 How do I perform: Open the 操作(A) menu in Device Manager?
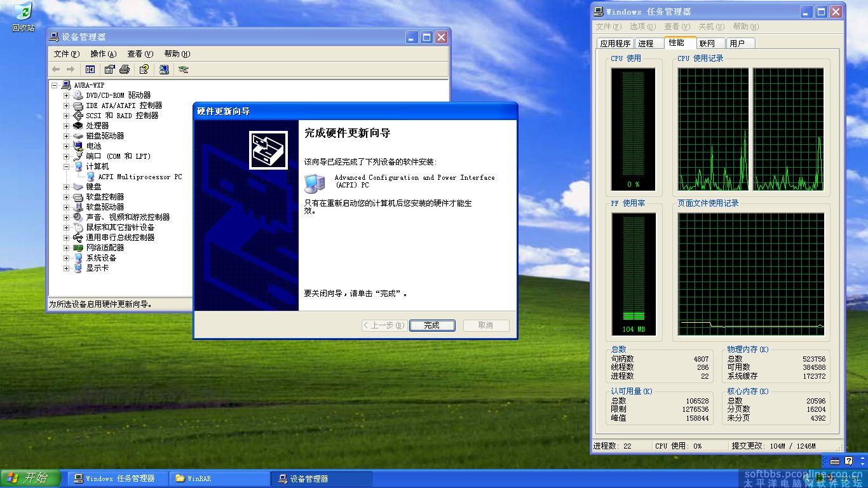(x=104, y=54)
